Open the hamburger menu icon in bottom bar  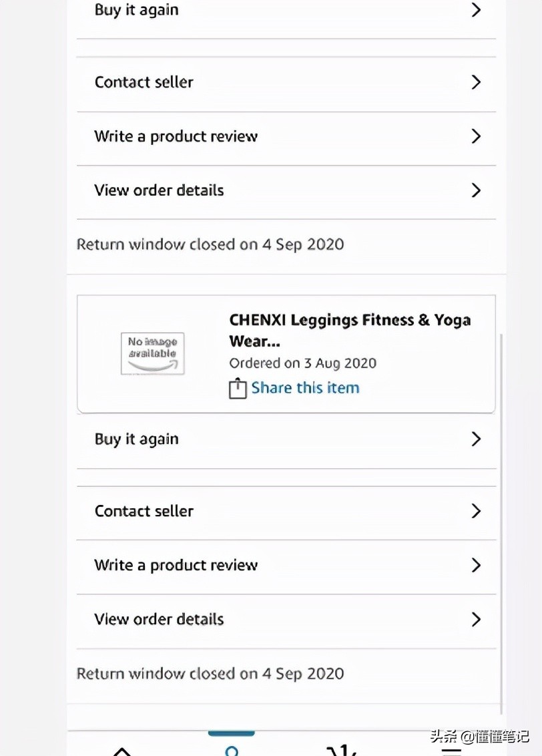pyautogui.click(x=451, y=751)
